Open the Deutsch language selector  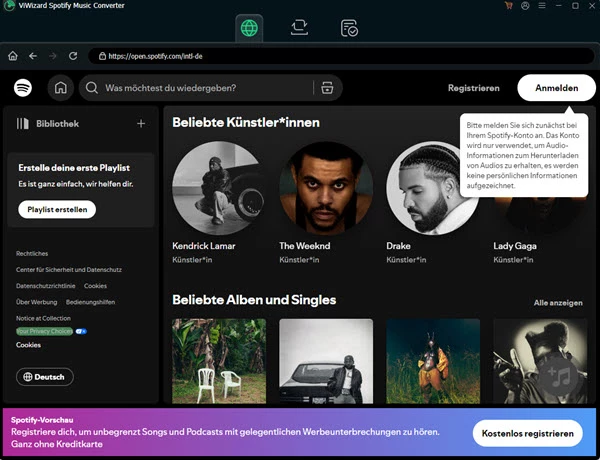point(45,377)
